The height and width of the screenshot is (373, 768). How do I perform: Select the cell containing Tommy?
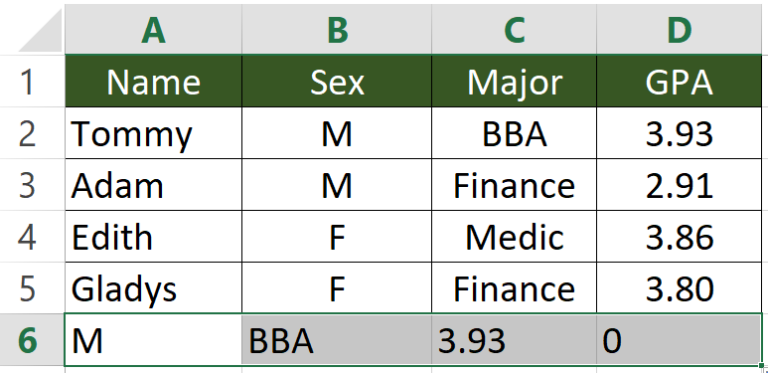click(x=153, y=133)
